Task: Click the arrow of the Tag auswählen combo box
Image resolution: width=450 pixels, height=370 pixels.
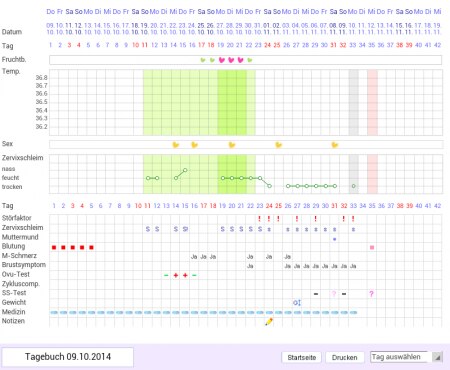Action: click(437, 357)
